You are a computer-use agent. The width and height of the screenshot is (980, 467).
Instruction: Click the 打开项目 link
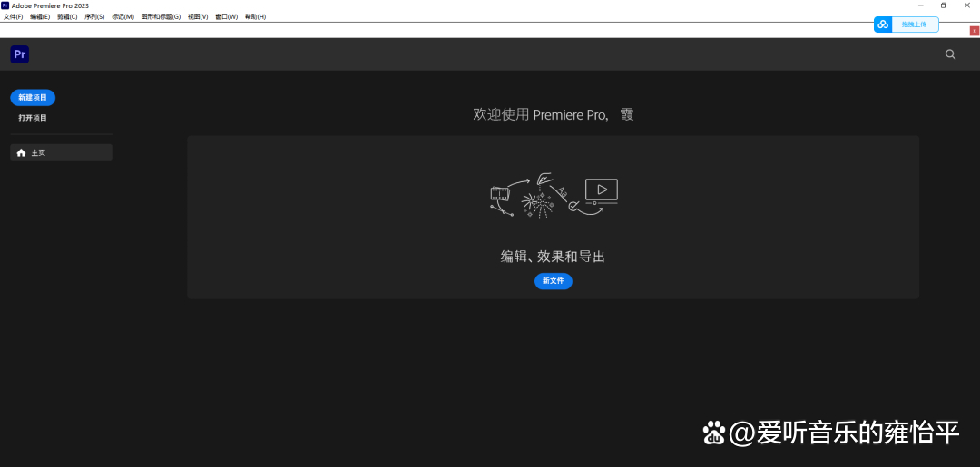(x=33, y=117)
